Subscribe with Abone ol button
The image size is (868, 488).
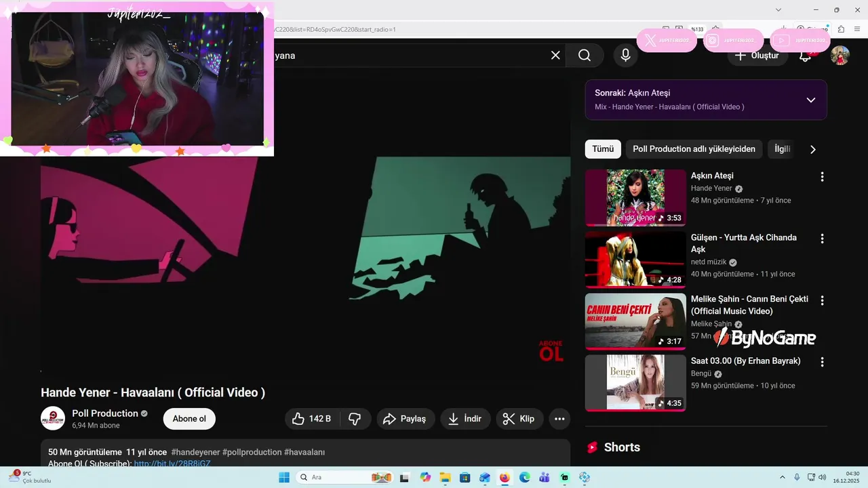tap(189, 419)
